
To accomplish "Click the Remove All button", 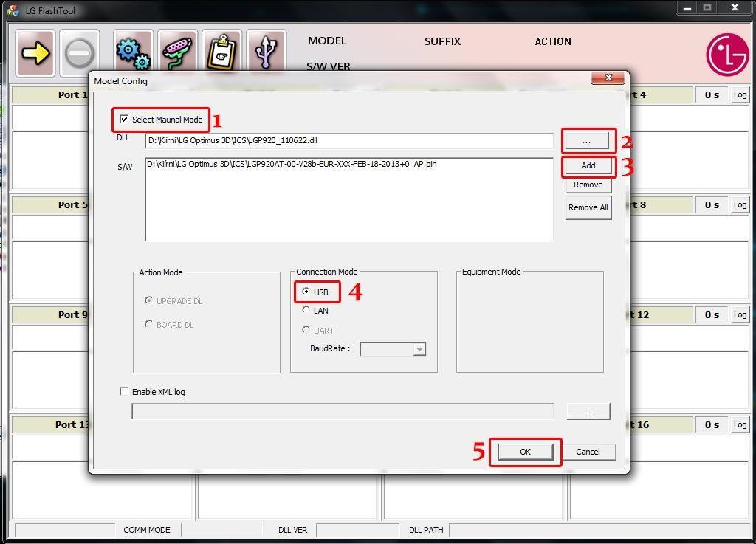I will [x=588, y=207].
